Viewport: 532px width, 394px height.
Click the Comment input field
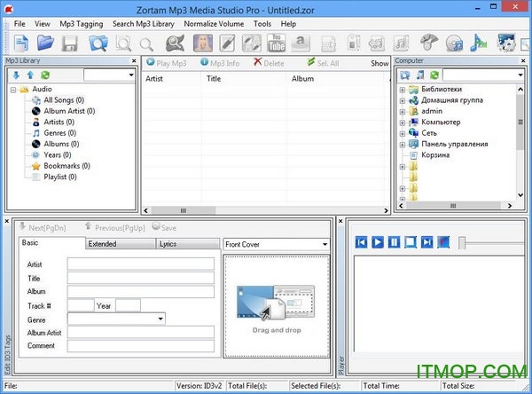tap(140, 346)
